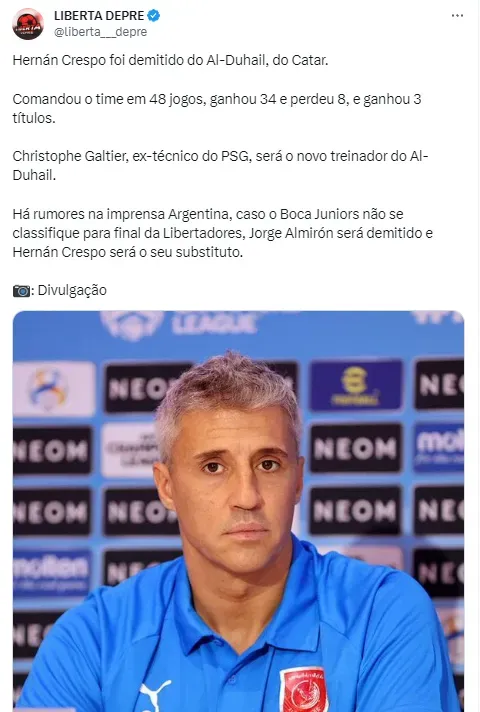Viewport: 480px width, 712px height.
Task: Click the yellow eFootball logo in the backdrop
Action: pyautogui.click(x=356, y=385)
